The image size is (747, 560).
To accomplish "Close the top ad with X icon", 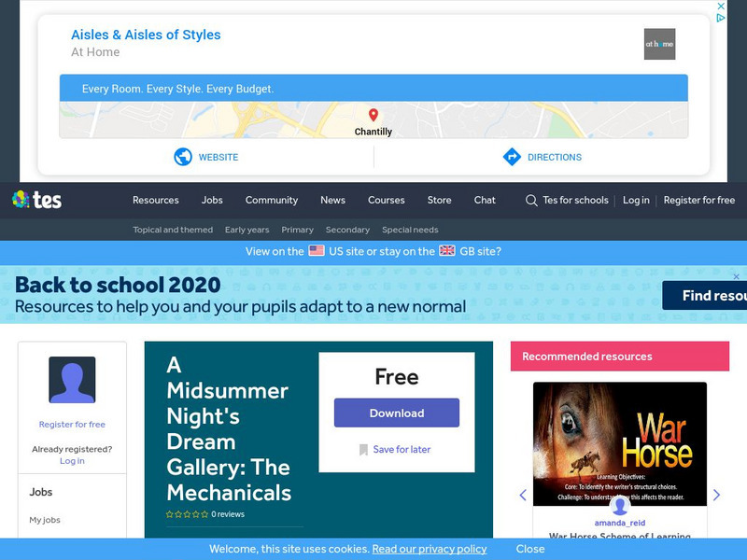I will click(x=721, y=7).
